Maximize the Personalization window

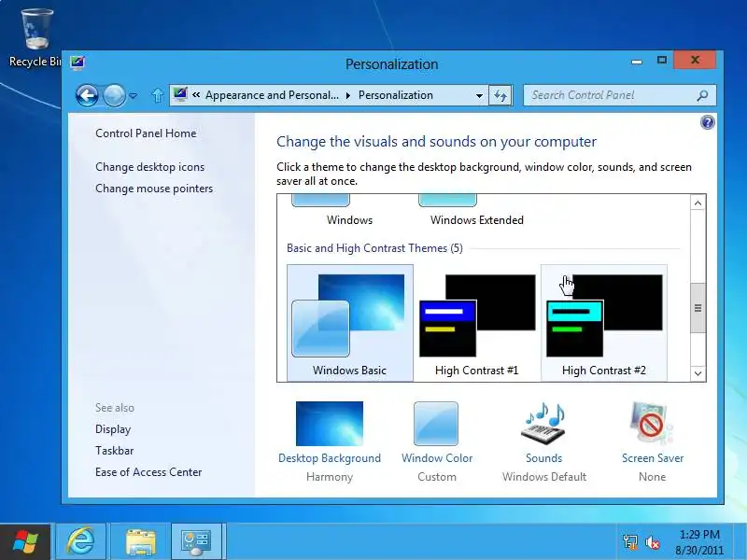[x=662, y=61]
